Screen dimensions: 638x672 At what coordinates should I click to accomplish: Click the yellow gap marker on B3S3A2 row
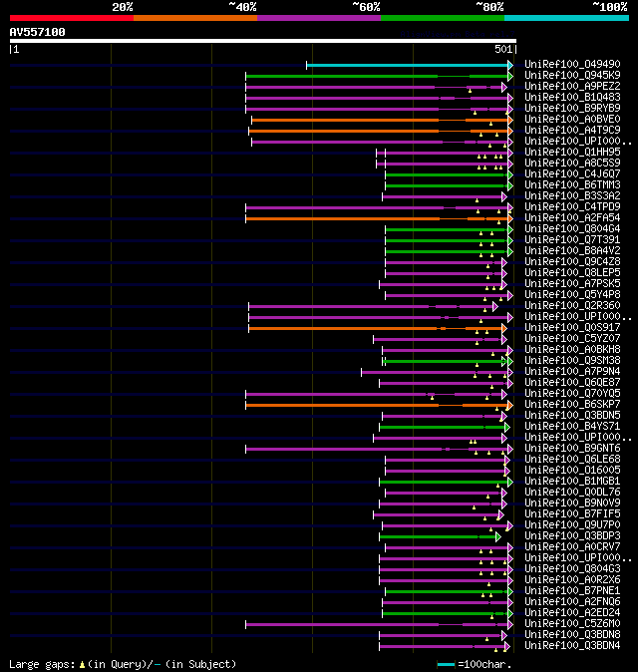[x=477, y=200]
